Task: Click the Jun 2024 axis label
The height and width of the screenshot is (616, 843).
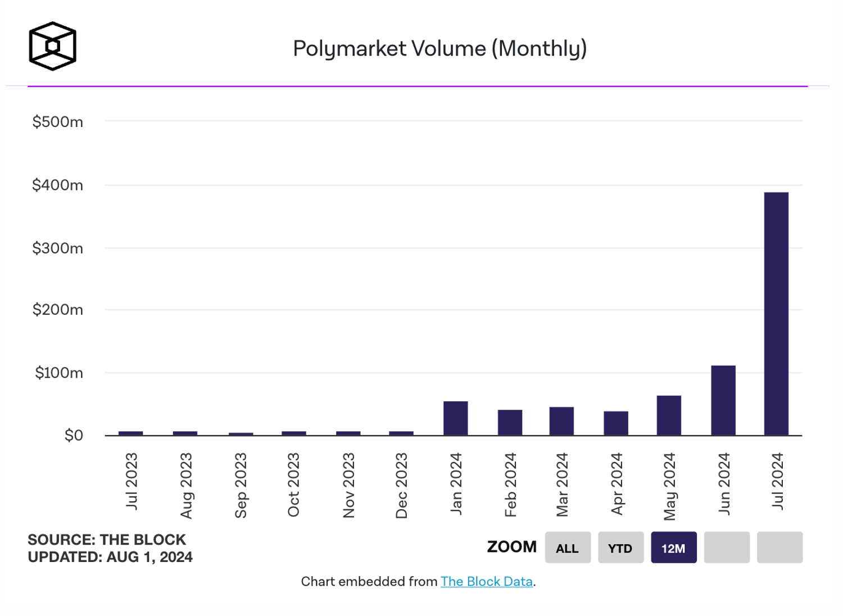Action: tap(724, 483)
